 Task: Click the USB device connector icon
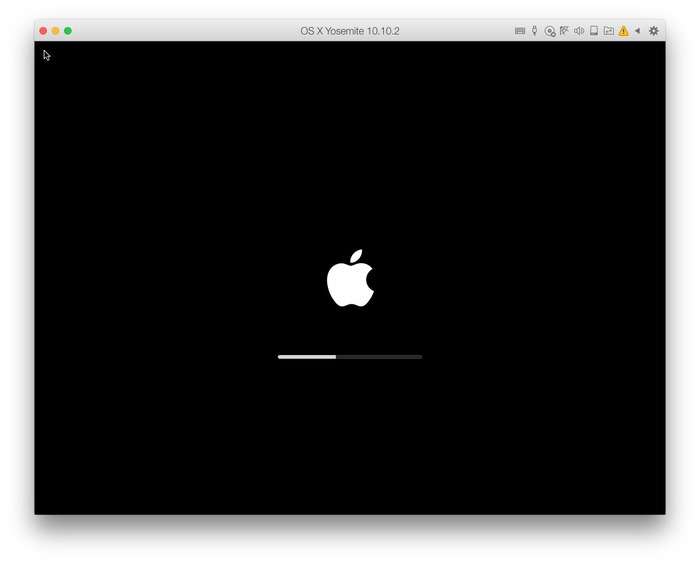pos(534,31)
